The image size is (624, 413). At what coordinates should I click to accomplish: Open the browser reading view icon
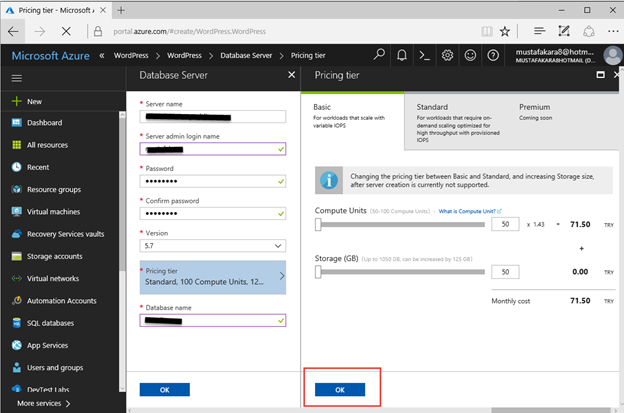(x=486, y=31)
